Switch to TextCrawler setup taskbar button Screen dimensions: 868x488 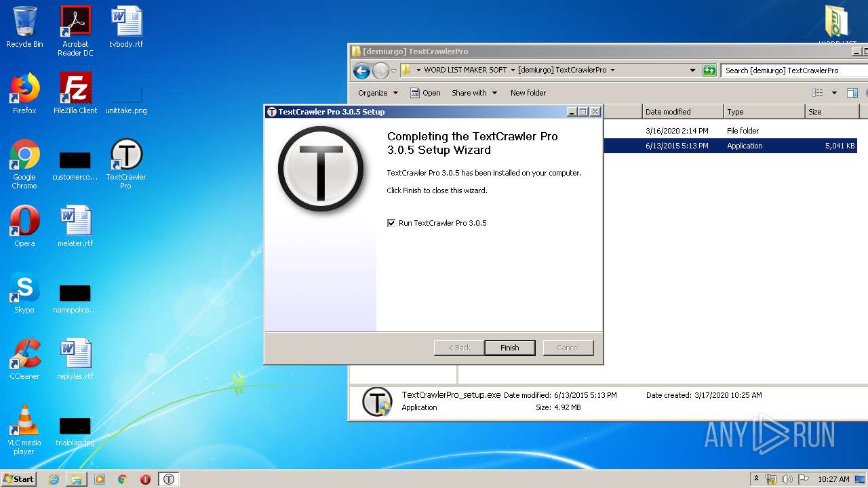pos(169,479)
